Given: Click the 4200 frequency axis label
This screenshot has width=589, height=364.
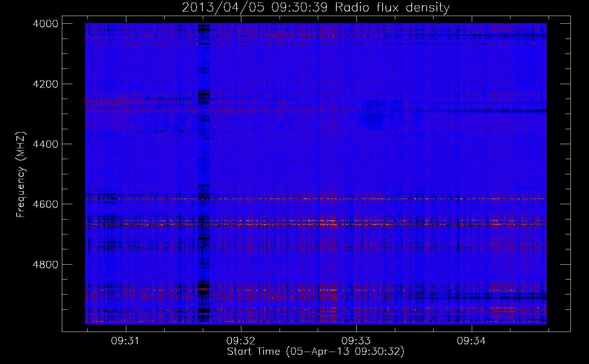Looking at the screenshot, I should click(46, 84).
